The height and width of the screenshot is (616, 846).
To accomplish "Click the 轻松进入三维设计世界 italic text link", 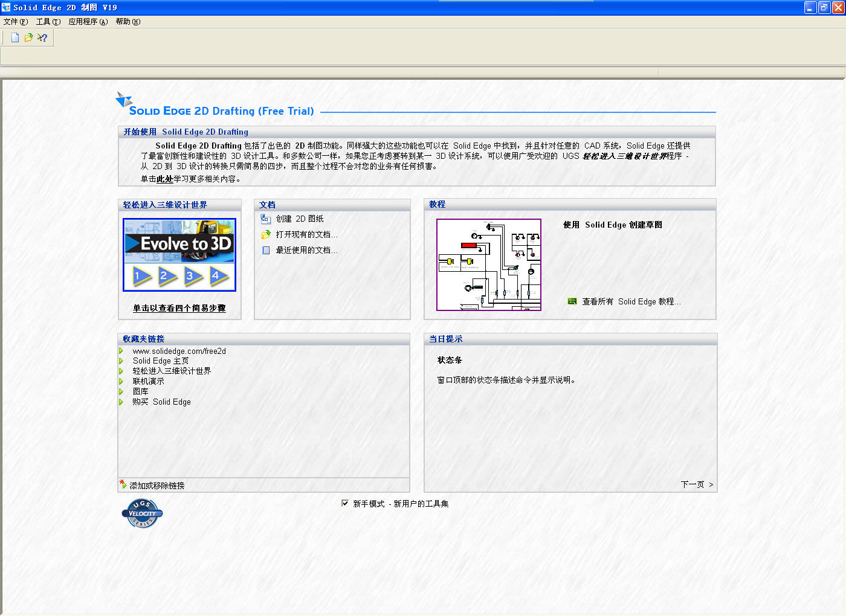I will (x=625, y=156).
